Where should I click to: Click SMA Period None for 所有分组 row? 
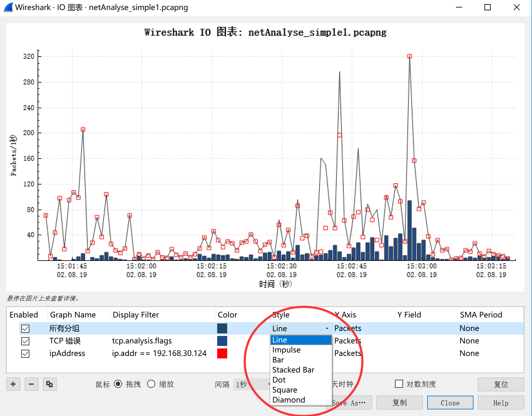coord(469,328)
